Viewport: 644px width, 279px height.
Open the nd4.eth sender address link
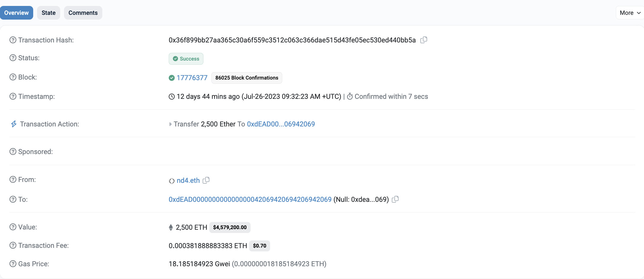(188, 180)
